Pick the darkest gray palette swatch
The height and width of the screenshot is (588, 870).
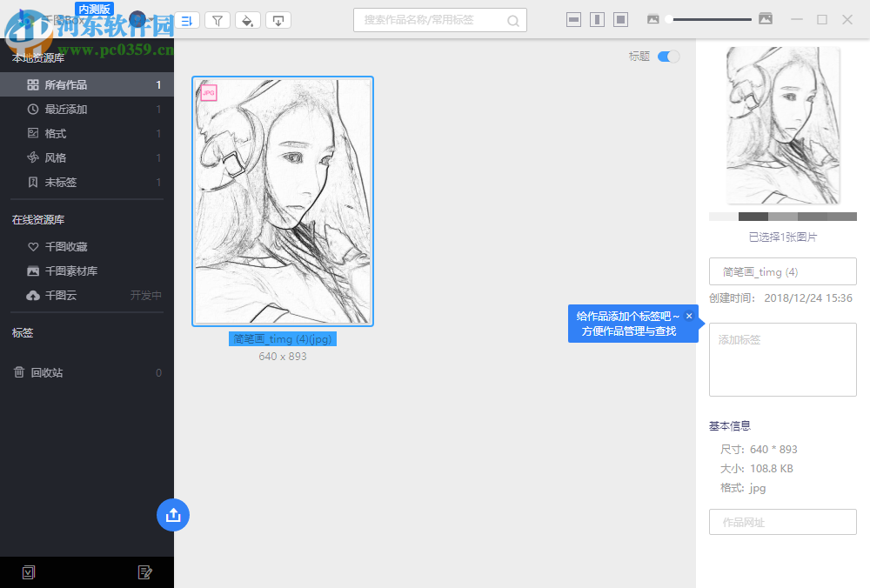pyautogui.click(x=753, y=217)
